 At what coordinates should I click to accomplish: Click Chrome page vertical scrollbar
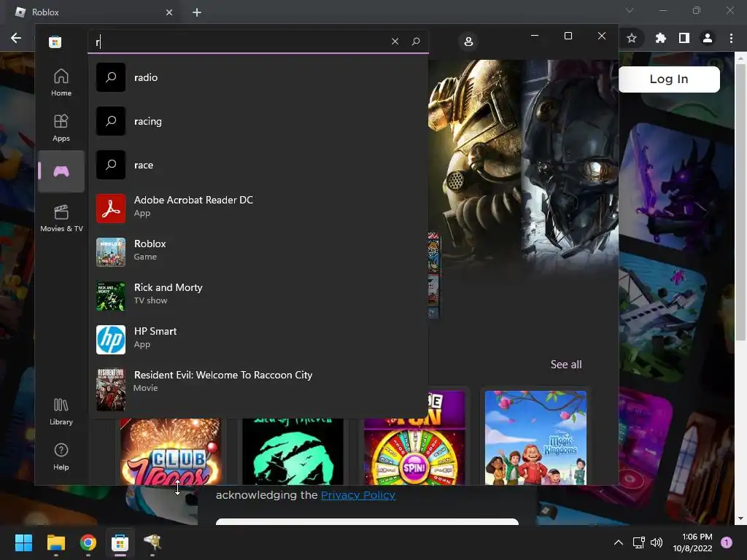point(740,203)
